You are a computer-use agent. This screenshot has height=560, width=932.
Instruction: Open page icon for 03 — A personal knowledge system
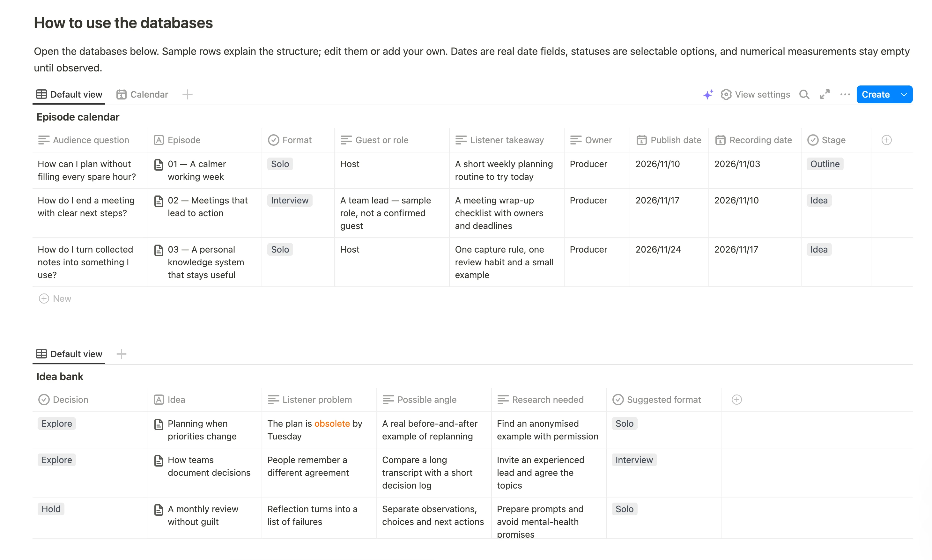[x=159, y=250]
